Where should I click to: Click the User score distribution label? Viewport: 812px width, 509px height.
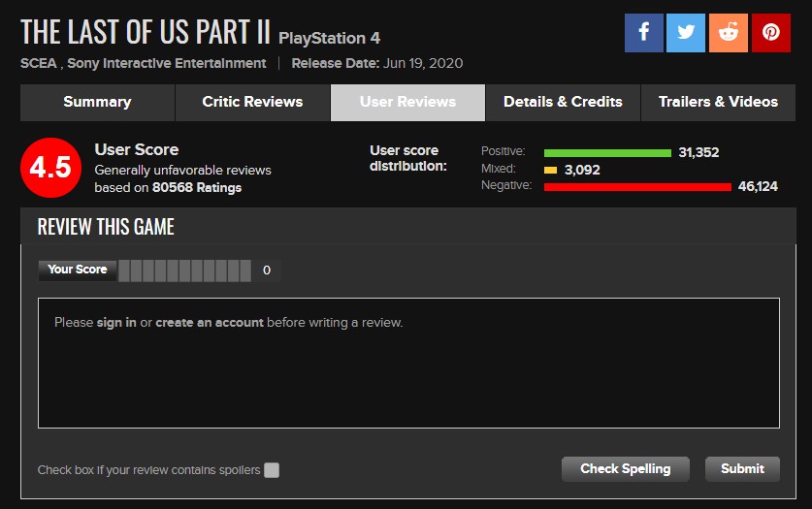(x=408, y=158)
